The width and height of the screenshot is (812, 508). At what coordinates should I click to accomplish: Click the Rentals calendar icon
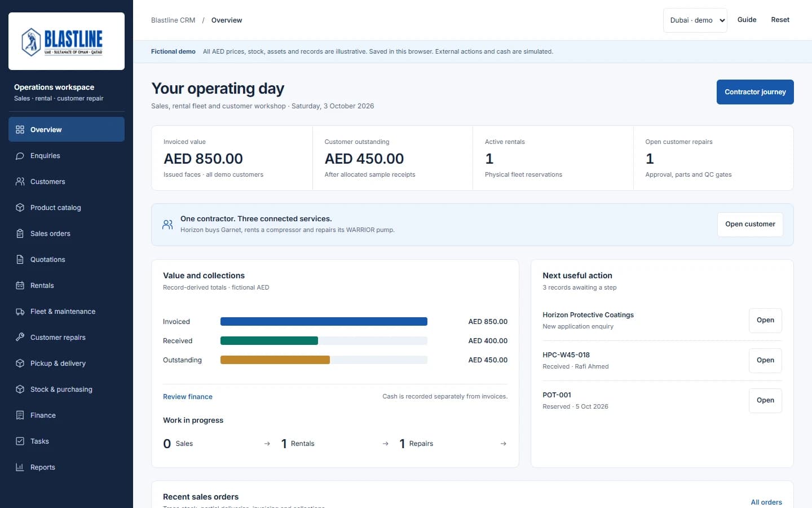pos(20,286)
